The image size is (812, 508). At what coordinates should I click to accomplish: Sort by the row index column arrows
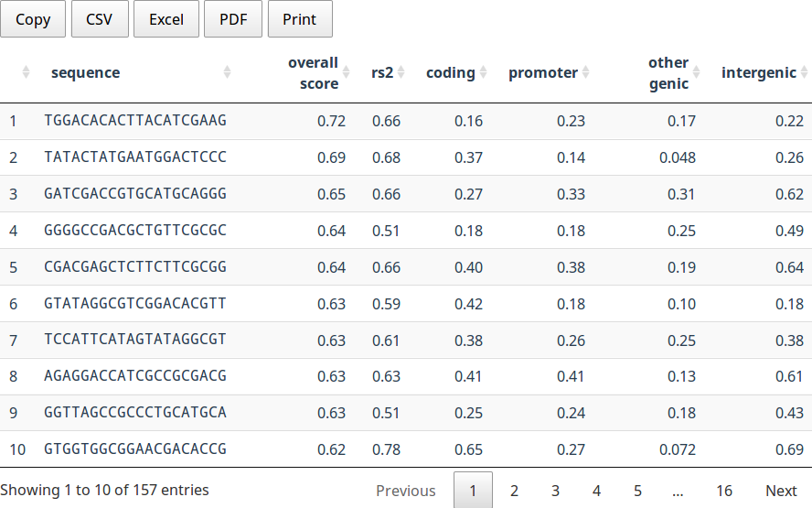point(26,72)
